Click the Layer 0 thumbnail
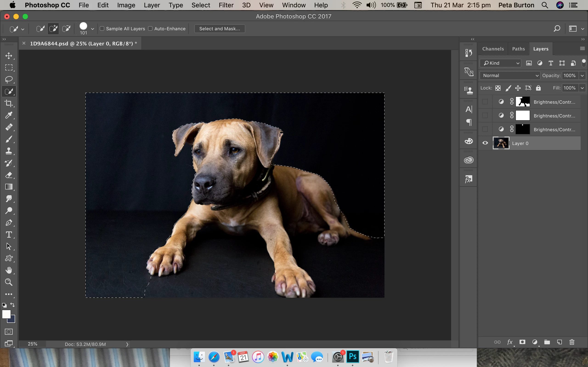Image resolution: width=588 pixels, height=367 pixels. 501,143
